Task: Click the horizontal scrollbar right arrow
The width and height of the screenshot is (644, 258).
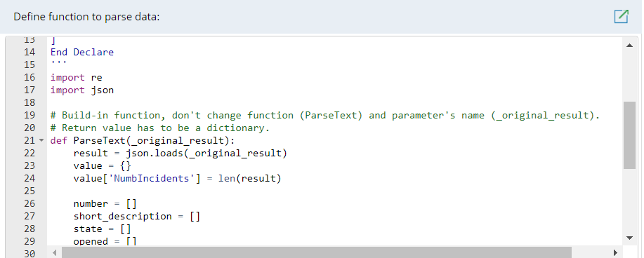Action: click(615, 252)
